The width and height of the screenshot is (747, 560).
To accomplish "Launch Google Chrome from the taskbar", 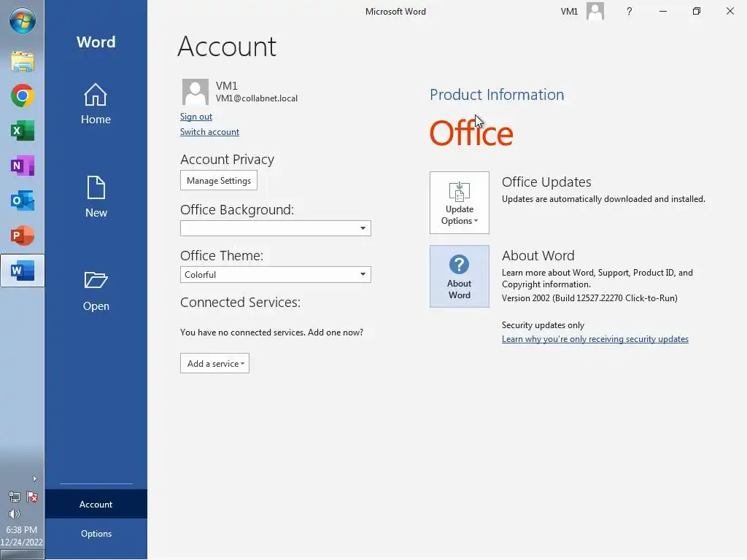I will point(23,96).
